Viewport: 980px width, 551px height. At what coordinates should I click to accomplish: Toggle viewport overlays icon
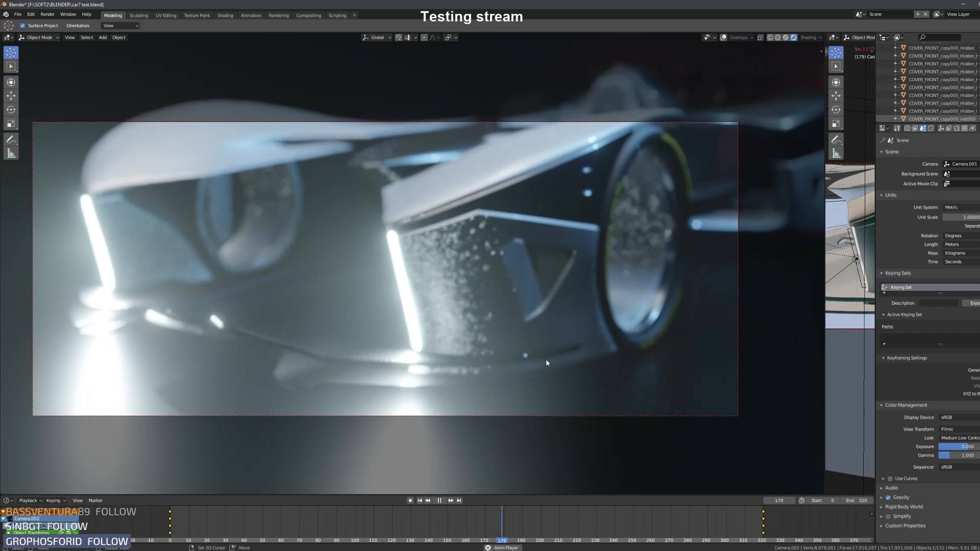[724, 38]
